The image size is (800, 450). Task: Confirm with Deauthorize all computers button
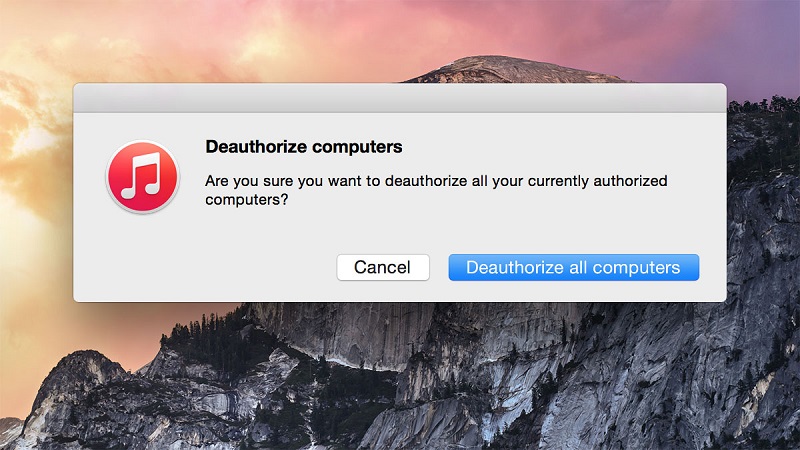pos(573,267)
